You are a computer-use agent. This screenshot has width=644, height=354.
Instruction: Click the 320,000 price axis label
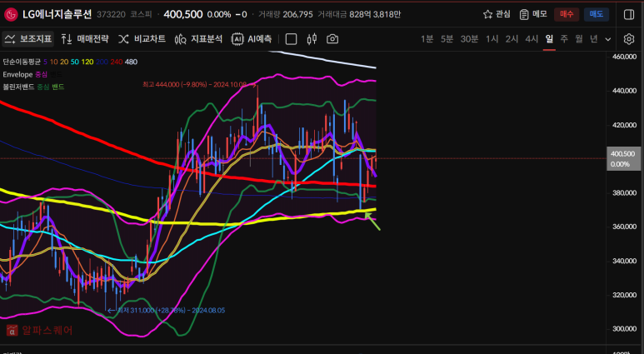pyautogui.click(x=623, y=295)
